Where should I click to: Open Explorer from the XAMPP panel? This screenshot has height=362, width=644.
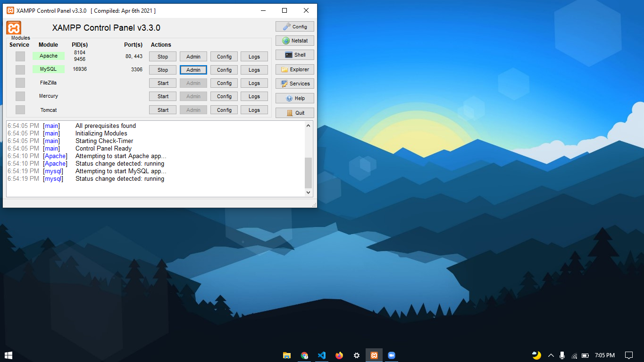pos(295,69)
